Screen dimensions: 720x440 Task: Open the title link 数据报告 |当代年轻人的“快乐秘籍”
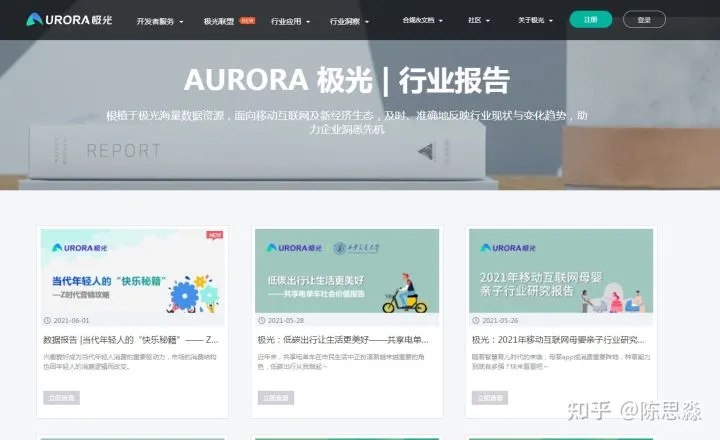tap(131, 340)
